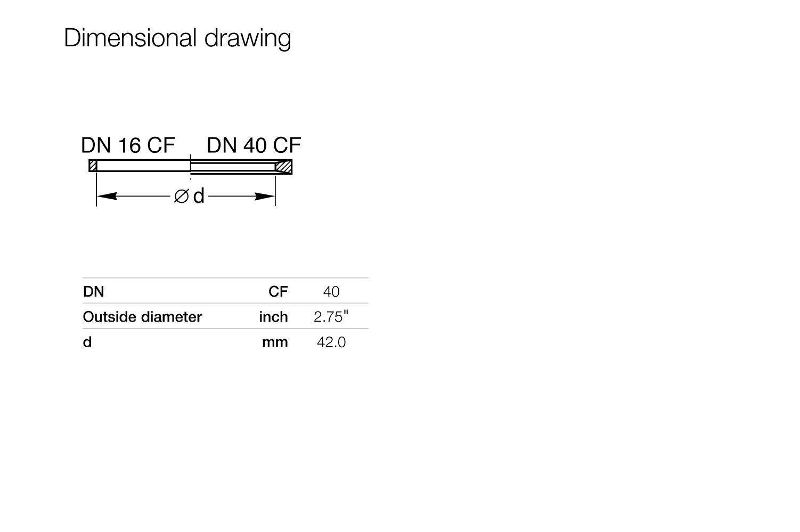Click the right dimension arrowhead
Screen dimensions: 800x532
[x=265, y=197]
